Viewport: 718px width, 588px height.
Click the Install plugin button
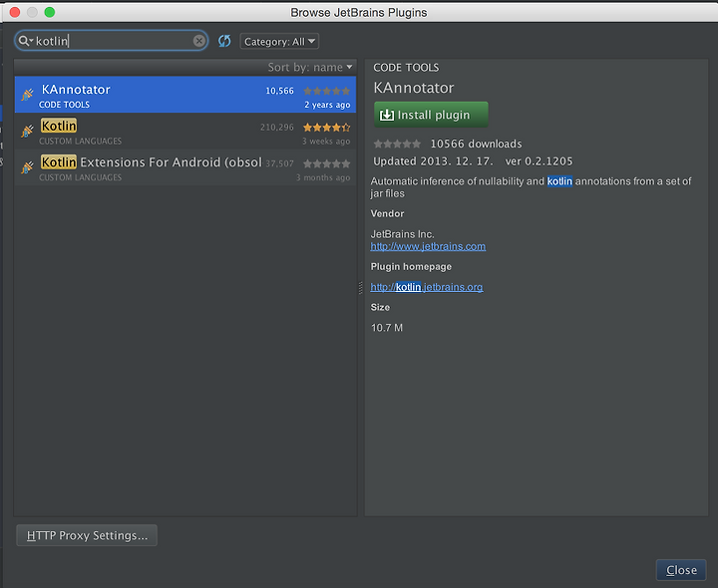pos(431,115)
